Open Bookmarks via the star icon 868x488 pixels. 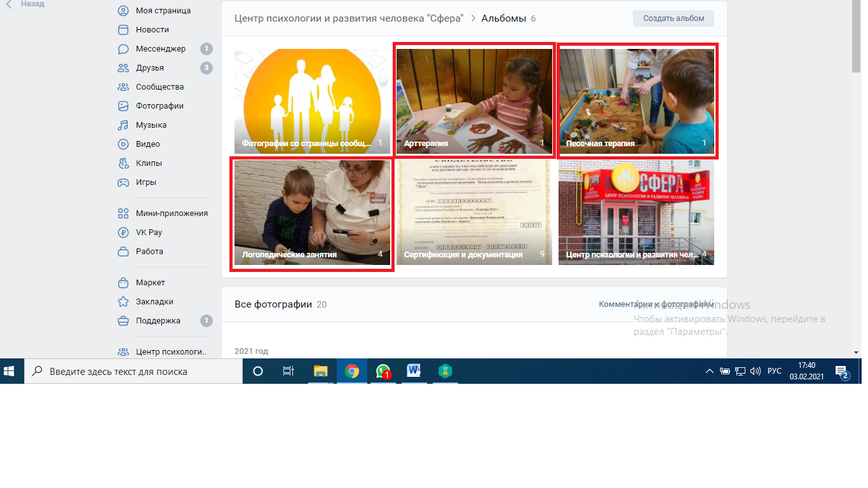pyautogui.click(x=123, y=302)
